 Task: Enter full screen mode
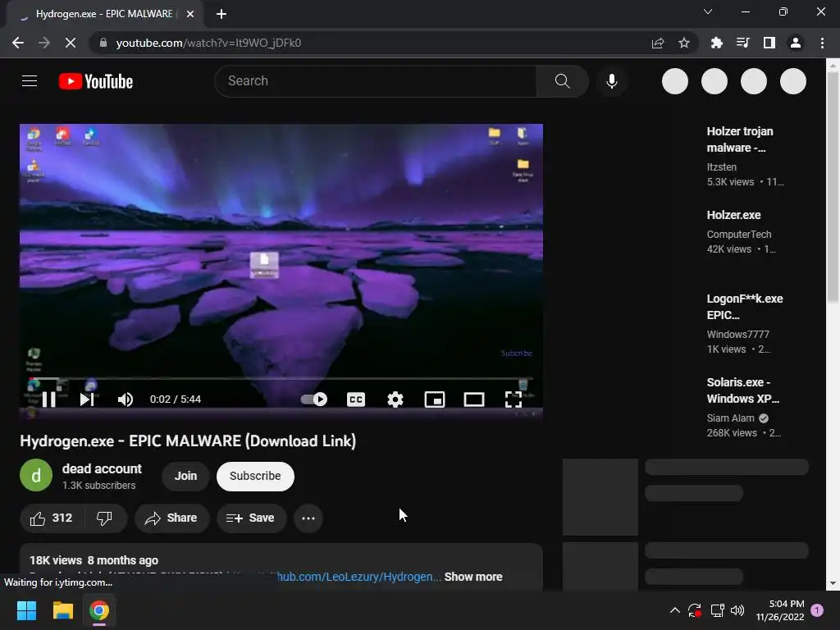pyautogui.click(x=514, y=399)
